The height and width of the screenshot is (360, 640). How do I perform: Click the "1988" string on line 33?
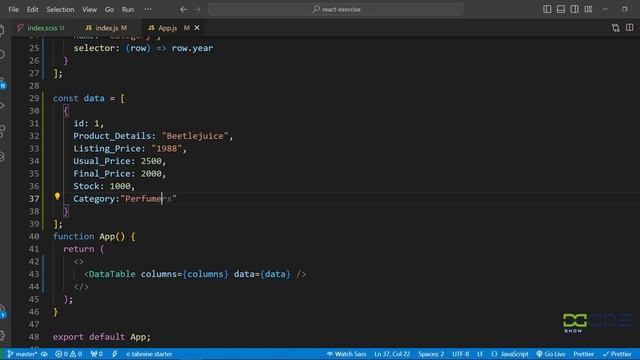point(167,149)
